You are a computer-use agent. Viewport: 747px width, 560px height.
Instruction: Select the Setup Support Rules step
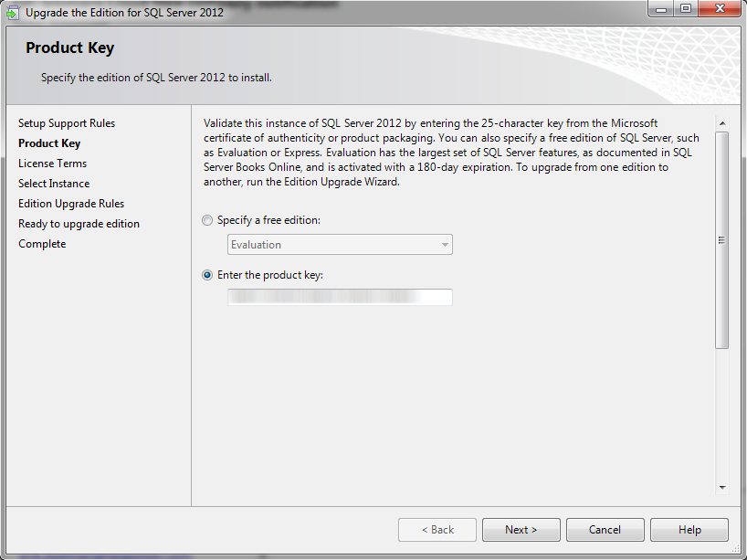pyautogui.click(x=67, y=123)
